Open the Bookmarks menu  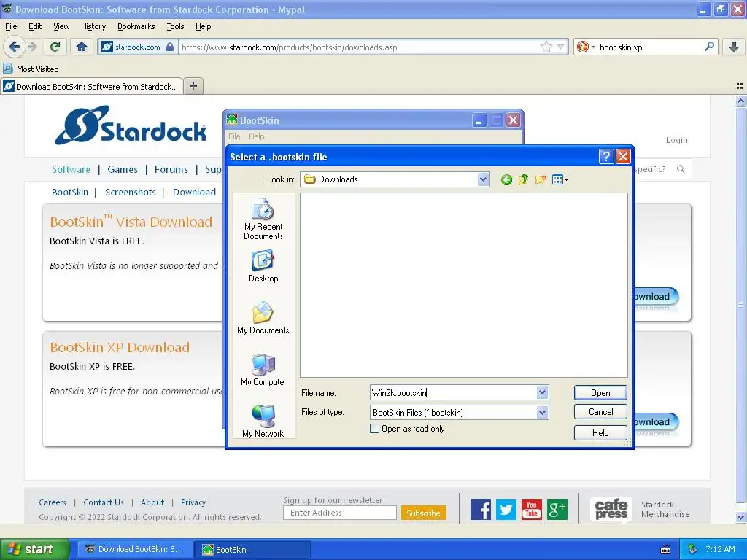coord(136,26)
